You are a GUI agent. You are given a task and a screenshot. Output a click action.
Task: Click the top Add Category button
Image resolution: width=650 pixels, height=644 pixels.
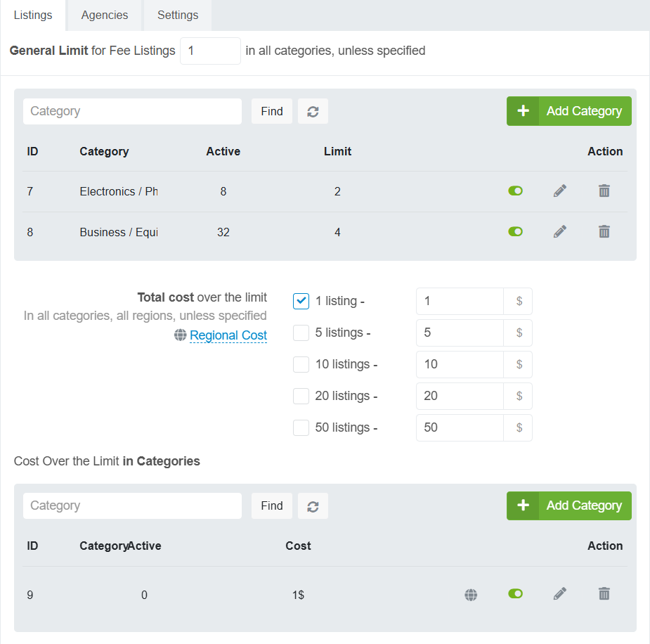[x=568, y=111]
